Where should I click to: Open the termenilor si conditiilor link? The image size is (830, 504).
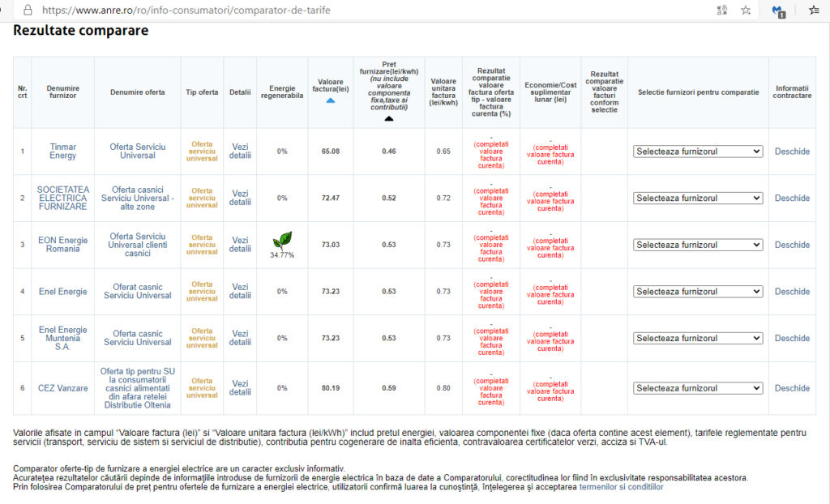coord(621,487)
